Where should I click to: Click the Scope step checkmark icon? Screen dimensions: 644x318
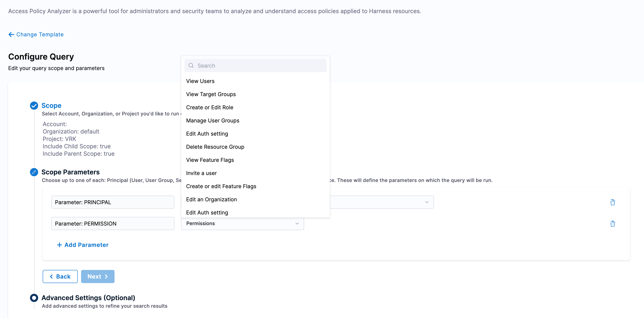(x=34, y=106)
